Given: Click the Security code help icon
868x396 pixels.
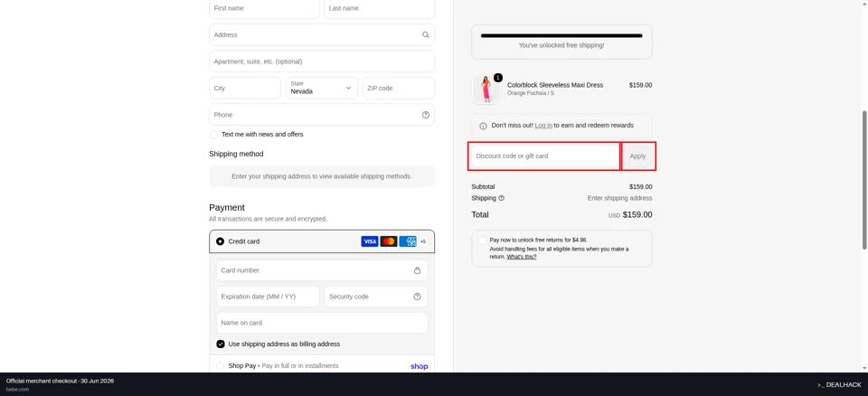Looking at the screenshot, I should [x=418, y=297].
